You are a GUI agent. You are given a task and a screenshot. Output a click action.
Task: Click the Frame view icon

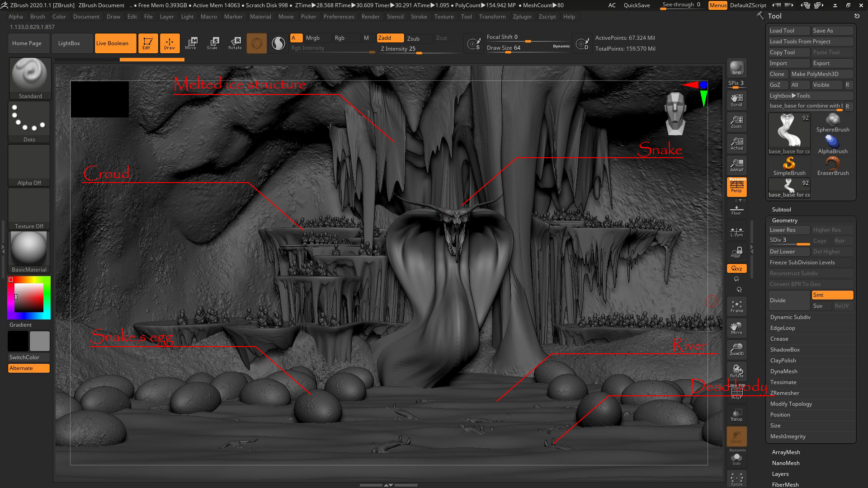[x=736, y=306]
